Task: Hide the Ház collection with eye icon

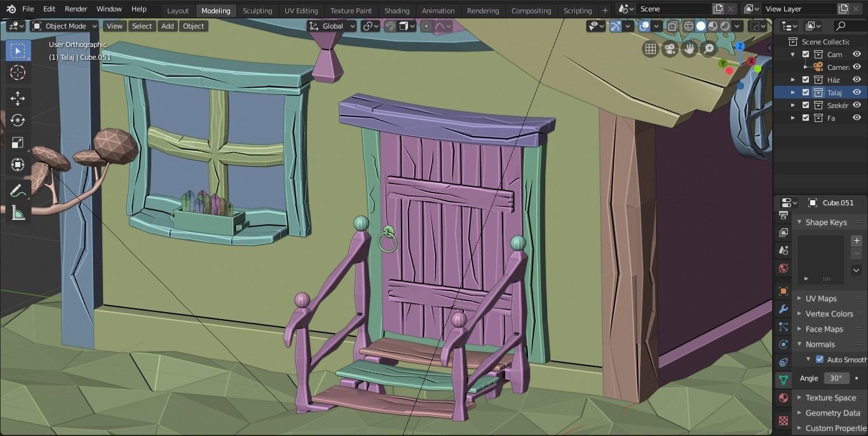Action: (857, 80)
